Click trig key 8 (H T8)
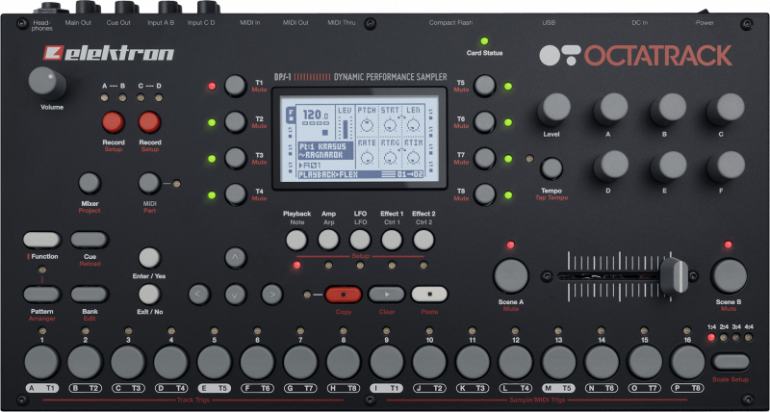This screenshot has width=770, height=412. pos(343,362)
